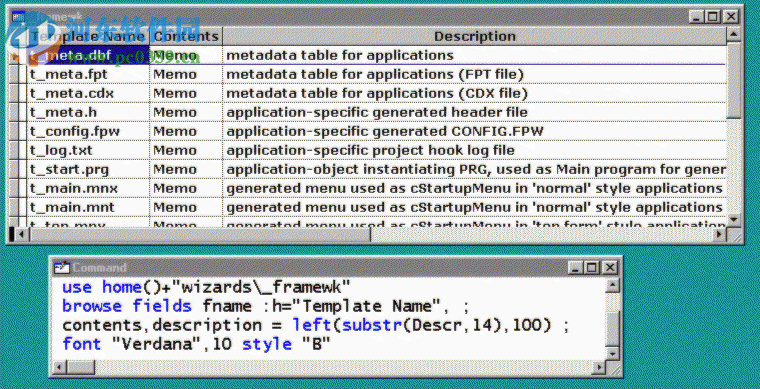This screenshot has width=760, height=389.
Task: Select the t_log.txt cell
Action: (x=88, y=150)
